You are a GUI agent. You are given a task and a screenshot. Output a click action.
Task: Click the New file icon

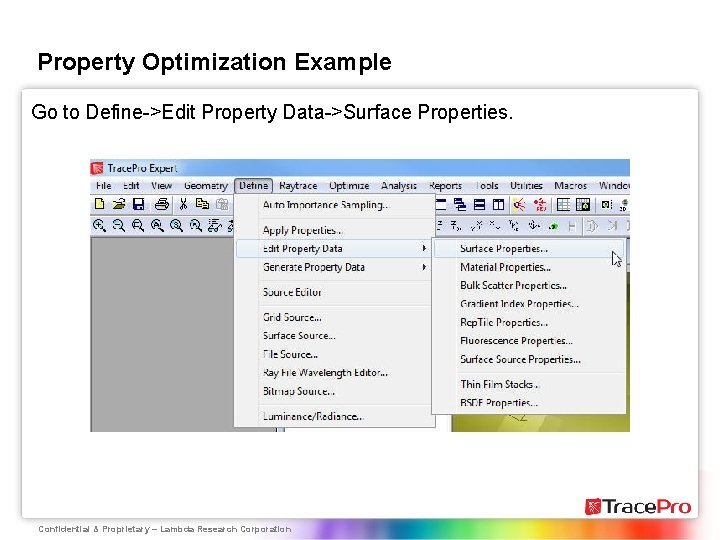tap(99, 204)
